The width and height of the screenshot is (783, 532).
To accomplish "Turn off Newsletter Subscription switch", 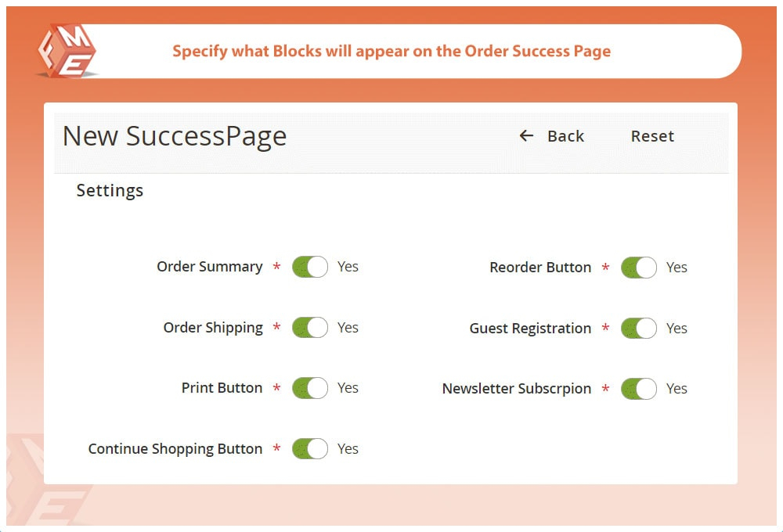I will click(x=639, y=389).
